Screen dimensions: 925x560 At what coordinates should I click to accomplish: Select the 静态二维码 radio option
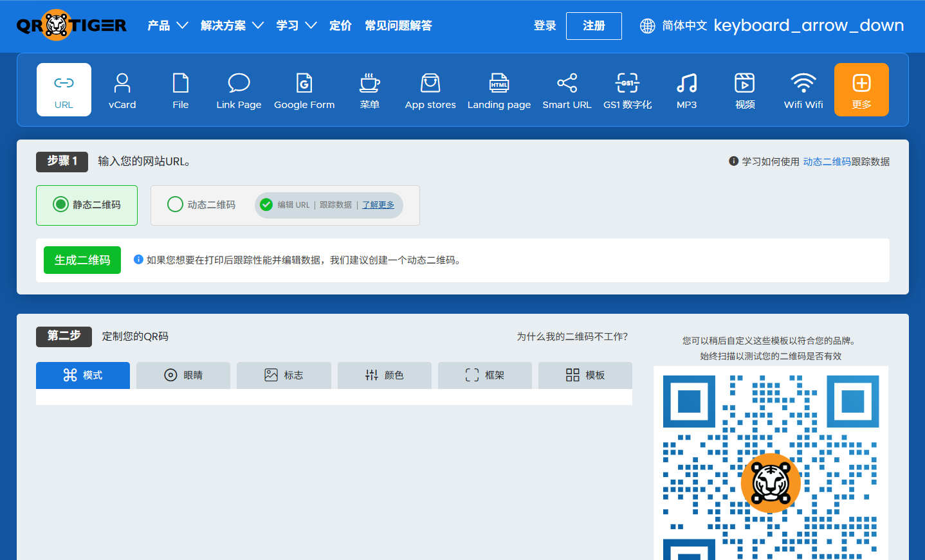pyautogui.click(x=60, y=204)
